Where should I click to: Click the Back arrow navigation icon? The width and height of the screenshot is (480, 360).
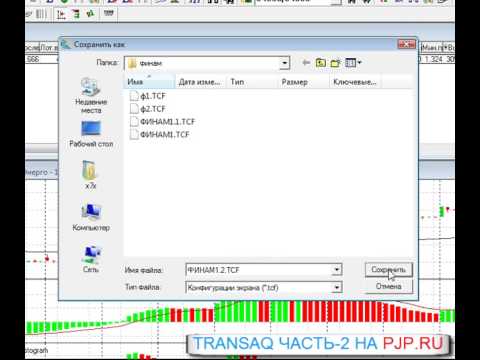[x=305, y=63]
